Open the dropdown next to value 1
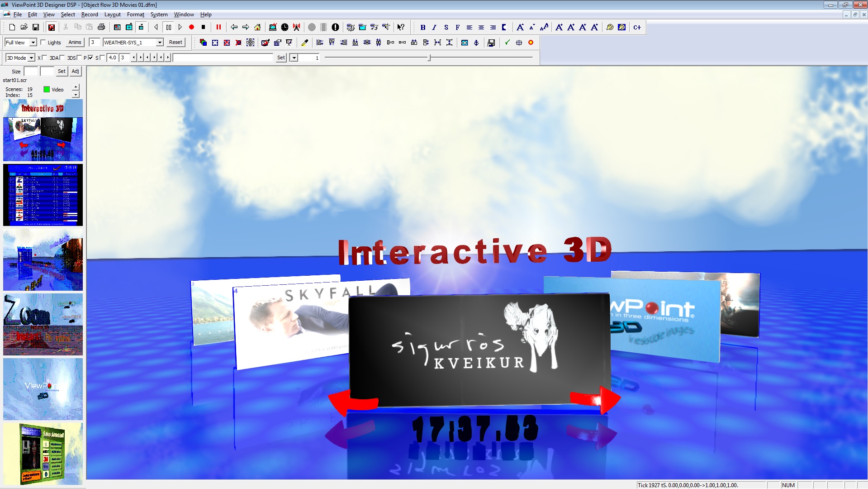Image resolution: width=868 pixels, height=489 pixels. coord(294,58)
